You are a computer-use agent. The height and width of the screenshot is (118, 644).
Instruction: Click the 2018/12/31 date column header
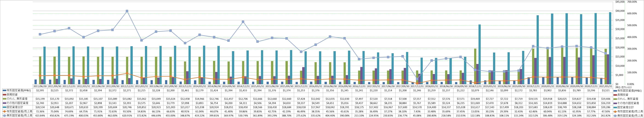coord(475,86)
